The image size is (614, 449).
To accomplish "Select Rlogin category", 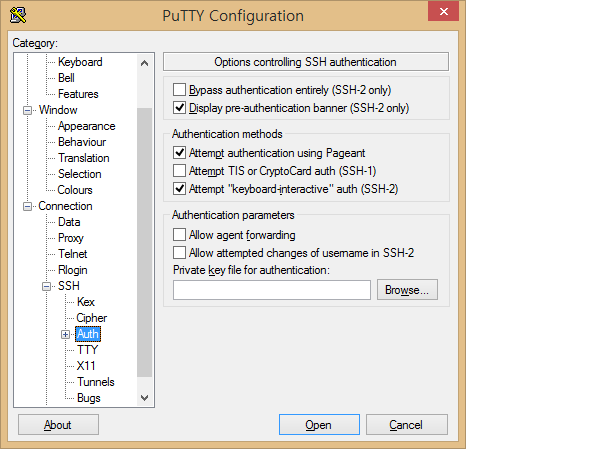I will click(x=72, y=270).
